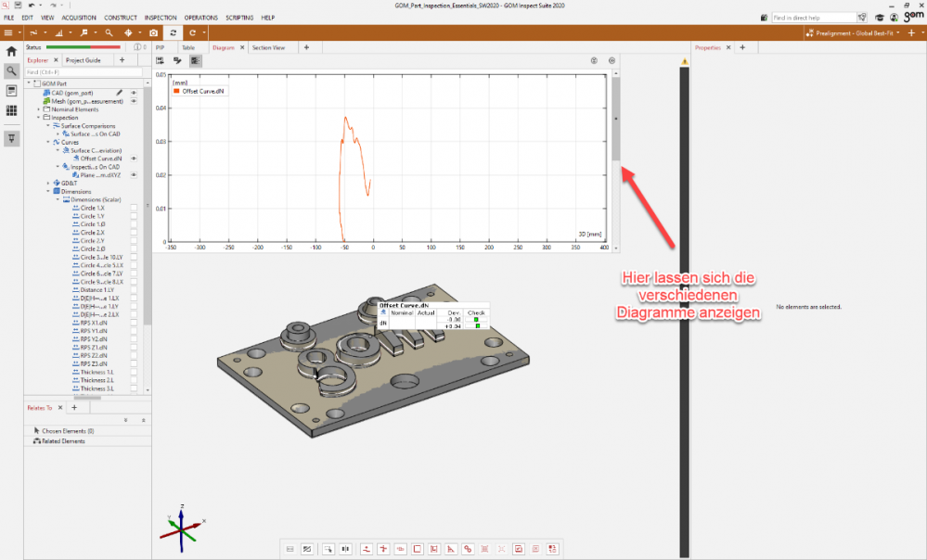Collapse the Surface Comparisons node
The image size is (927, 560).
pos(48,126)
